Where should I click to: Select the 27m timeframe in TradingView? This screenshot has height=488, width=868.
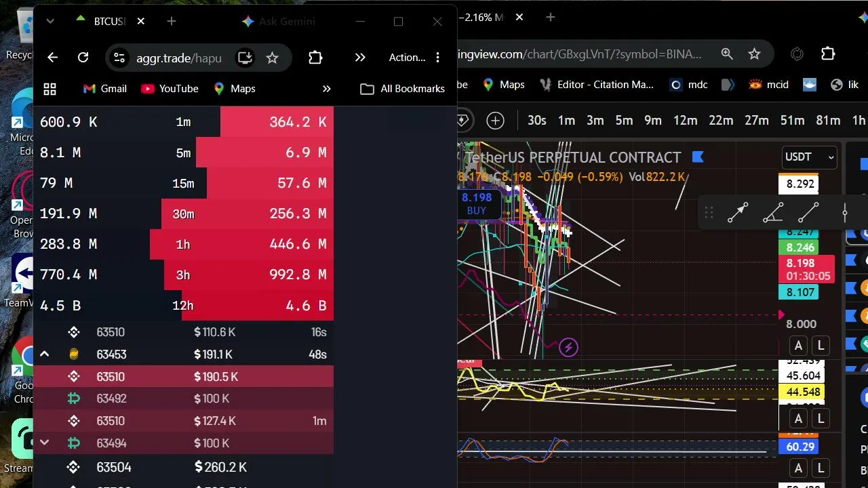click(x=756, y=121)
